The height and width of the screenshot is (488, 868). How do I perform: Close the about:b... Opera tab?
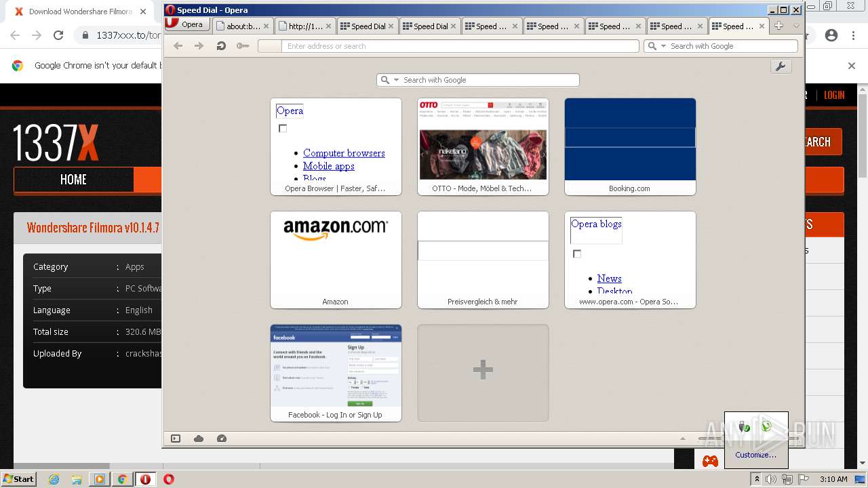click(266, 26)
